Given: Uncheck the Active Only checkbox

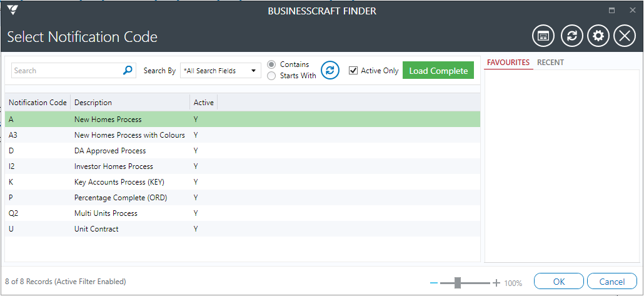Looking at the screenshot, I should coord(353,71).
